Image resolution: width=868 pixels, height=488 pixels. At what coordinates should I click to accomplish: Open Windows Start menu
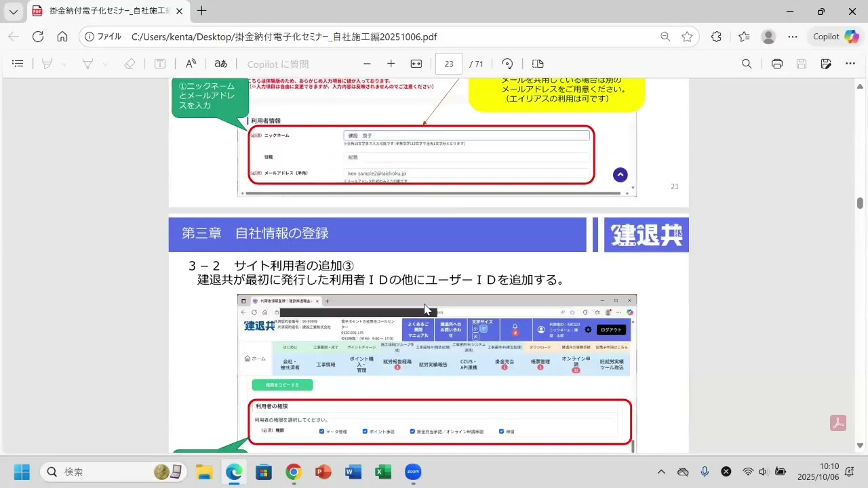[22, 472]
